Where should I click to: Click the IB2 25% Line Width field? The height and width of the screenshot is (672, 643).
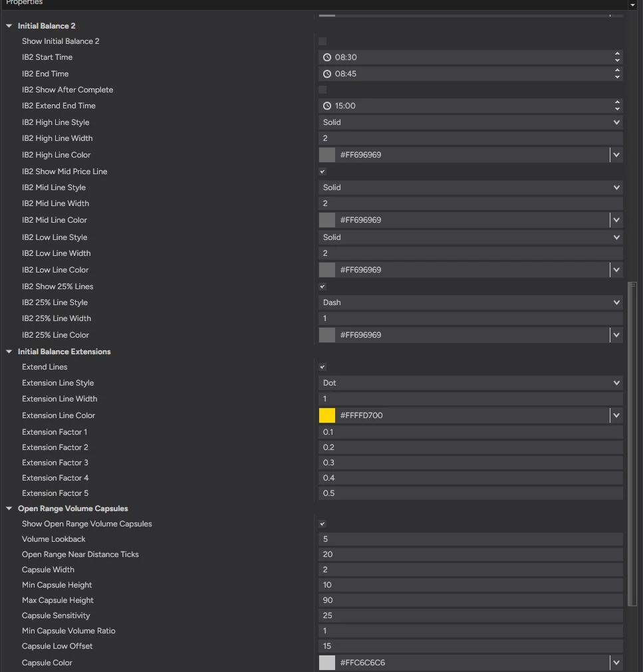tap(470, 318)
